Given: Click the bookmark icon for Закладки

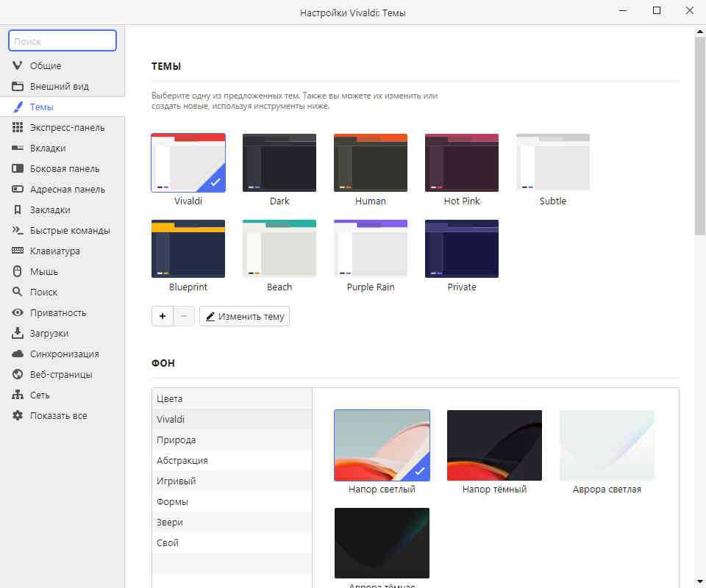Looking at the screenshot, I should click(x=18, y=209).
